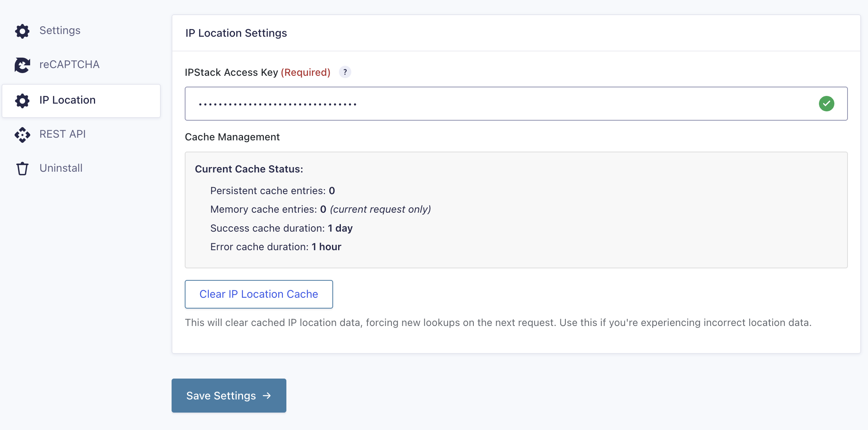Screen dimensions: 868x430
Task: Open the Uninstall menu entry
Action: 61,168
